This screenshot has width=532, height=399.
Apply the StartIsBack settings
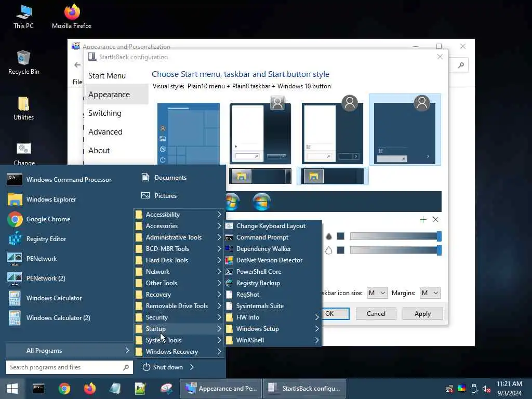tap(422, 314)
